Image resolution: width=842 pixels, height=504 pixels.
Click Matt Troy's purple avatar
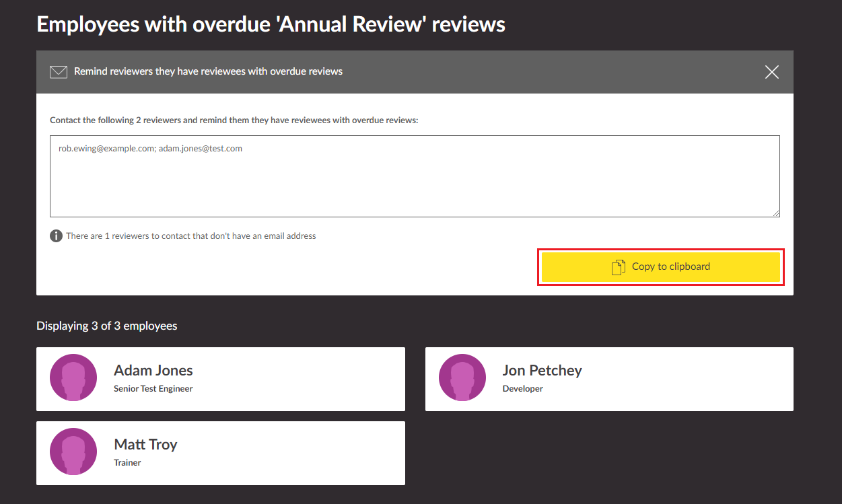click(73, 452)
